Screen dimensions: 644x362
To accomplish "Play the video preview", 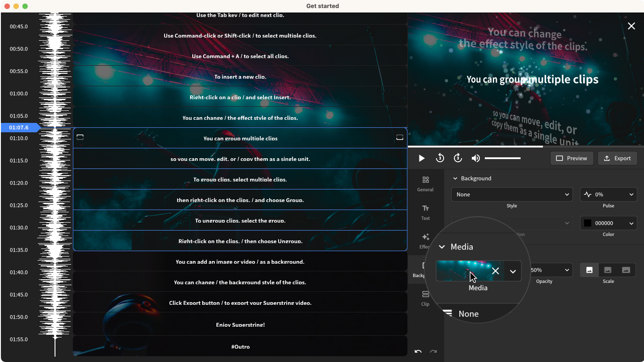I will 421,158.
